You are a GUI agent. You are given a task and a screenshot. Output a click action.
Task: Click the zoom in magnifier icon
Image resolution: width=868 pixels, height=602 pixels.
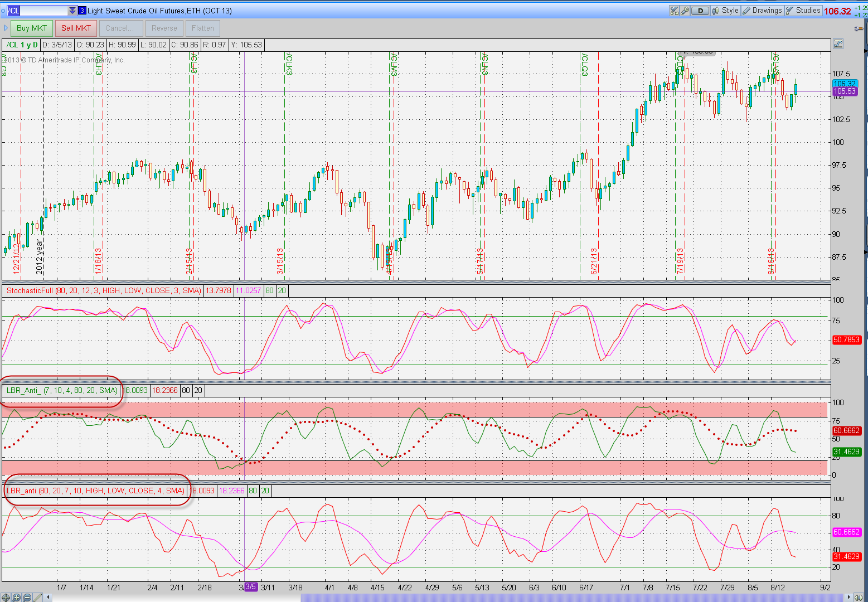click(x=16, y=598)
